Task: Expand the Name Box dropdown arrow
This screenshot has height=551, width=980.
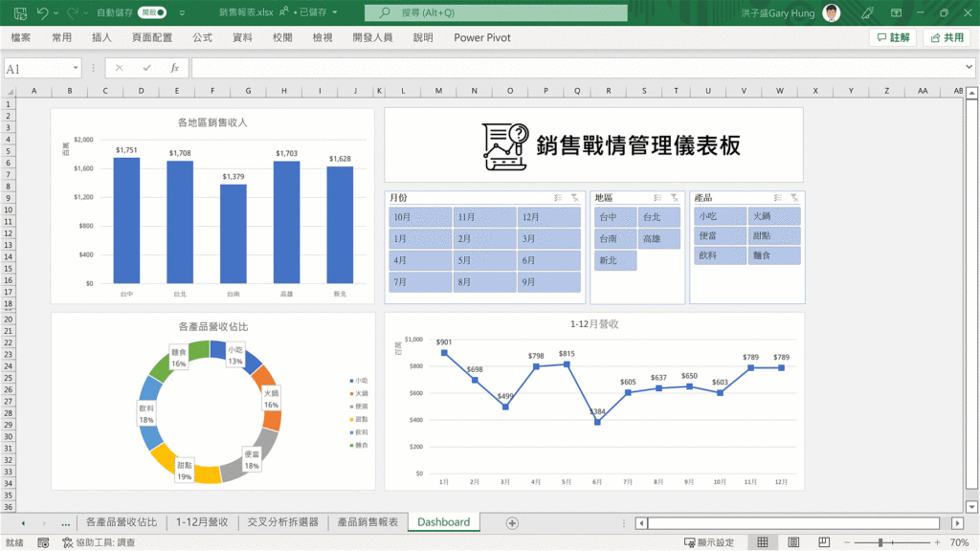Action: click(75, 68)
